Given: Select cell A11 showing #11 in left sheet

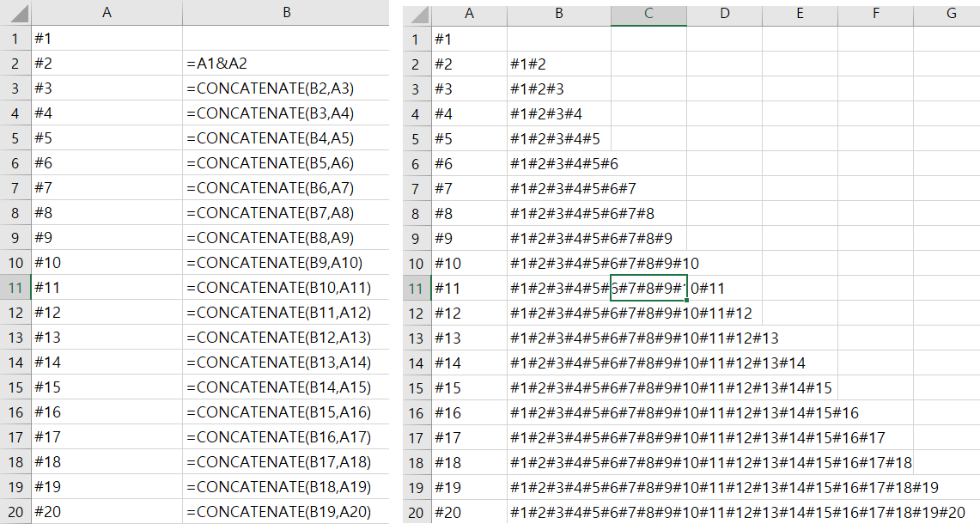Looking at the screenshot, I should [x=107, y=288].
